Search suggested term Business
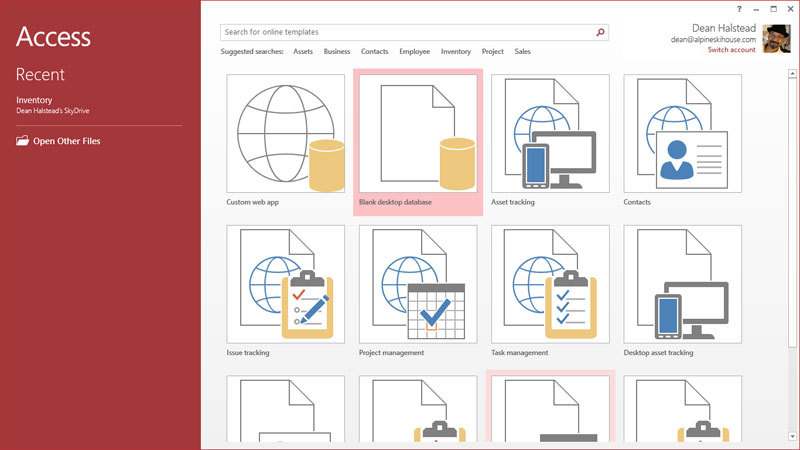 (337, 51)
